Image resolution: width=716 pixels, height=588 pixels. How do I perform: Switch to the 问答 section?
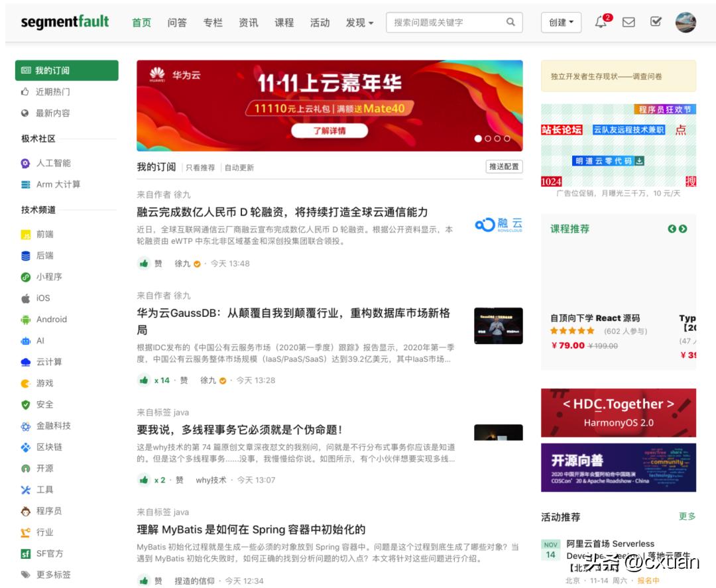pyautogui.click(x=177, y=22)
